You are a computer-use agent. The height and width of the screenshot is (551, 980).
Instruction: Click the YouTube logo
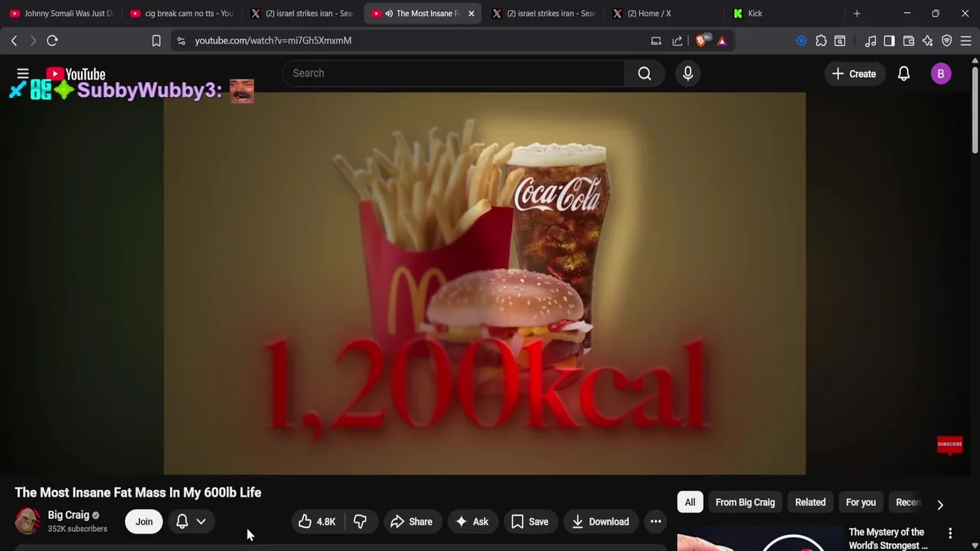[76, 74]
